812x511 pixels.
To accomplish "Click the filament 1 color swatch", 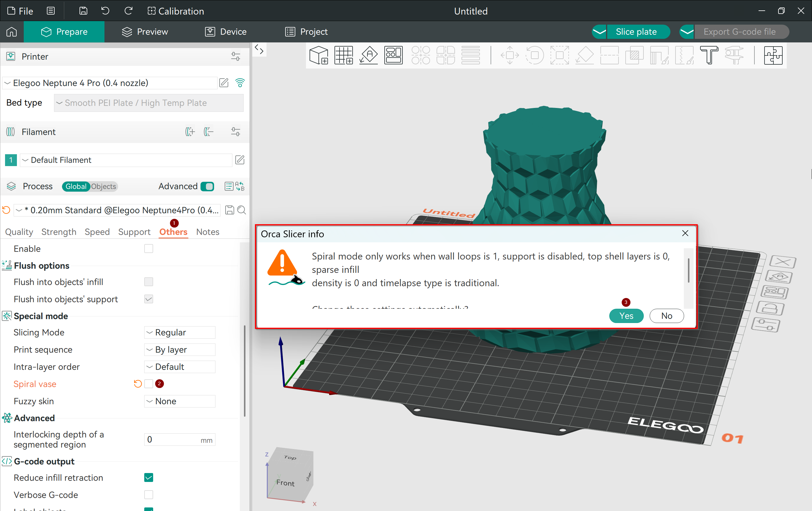I will [x=11, y=160].
